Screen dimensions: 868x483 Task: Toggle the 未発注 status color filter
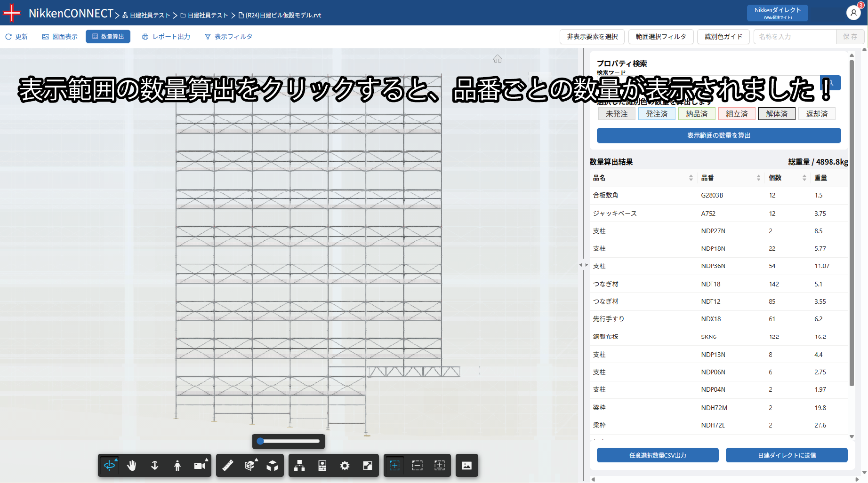617,114
